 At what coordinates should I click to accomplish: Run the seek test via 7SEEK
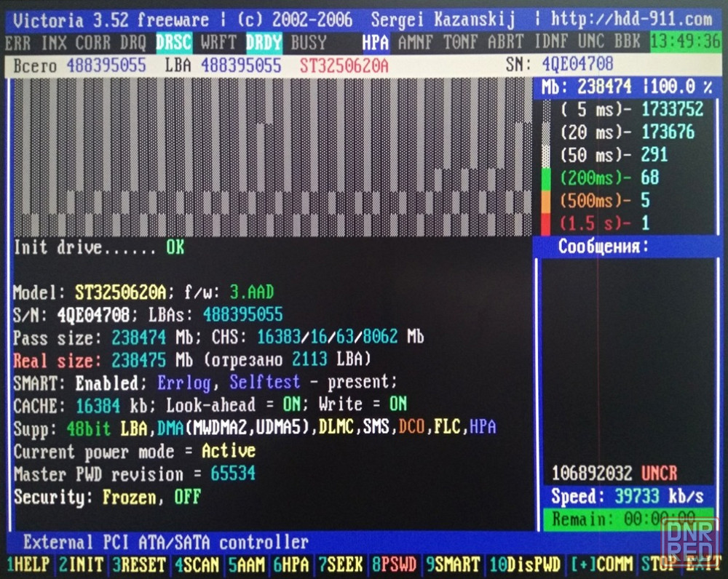coord(340,564)
